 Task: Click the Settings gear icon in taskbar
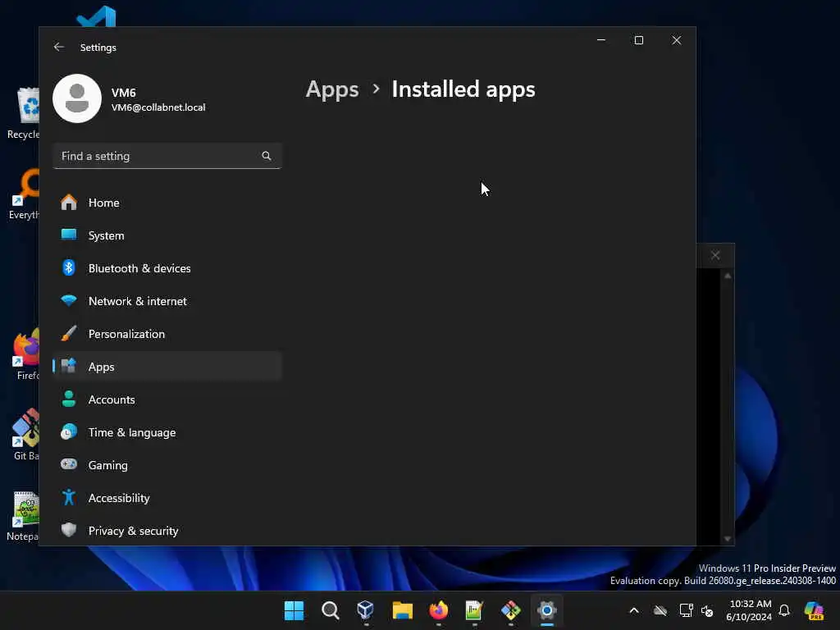[547, 610]
